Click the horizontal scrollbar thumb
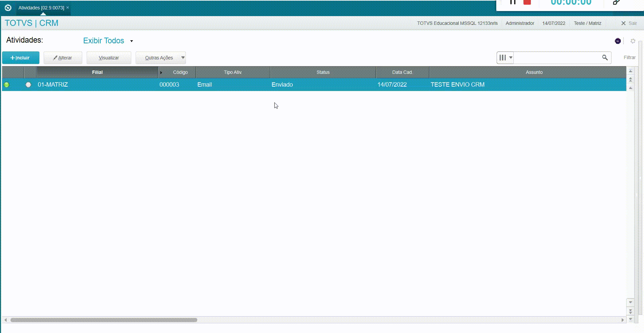This screenshot has width=644, height=333. pos(104,320)
